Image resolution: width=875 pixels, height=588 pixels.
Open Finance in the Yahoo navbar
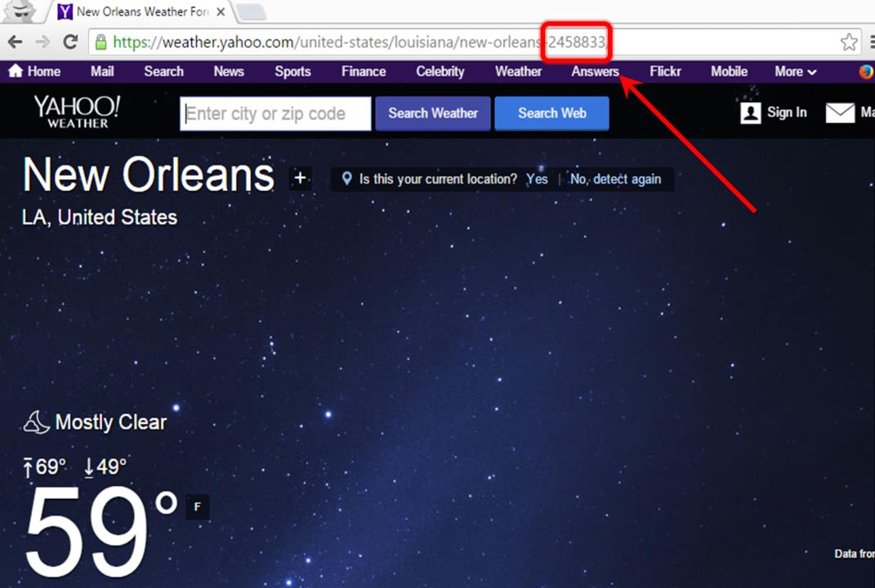point(364,71)
